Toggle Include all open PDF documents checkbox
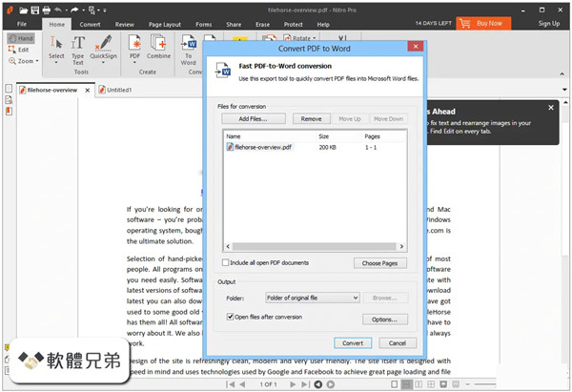Viewport: 572px width, 392px height. pos(226,263)
